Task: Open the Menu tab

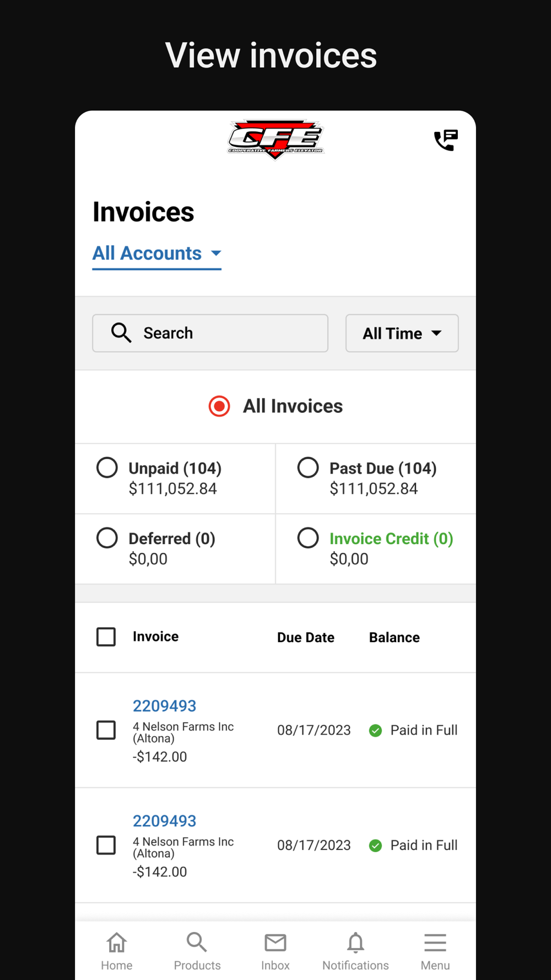Action: click(x=435, y=952)
